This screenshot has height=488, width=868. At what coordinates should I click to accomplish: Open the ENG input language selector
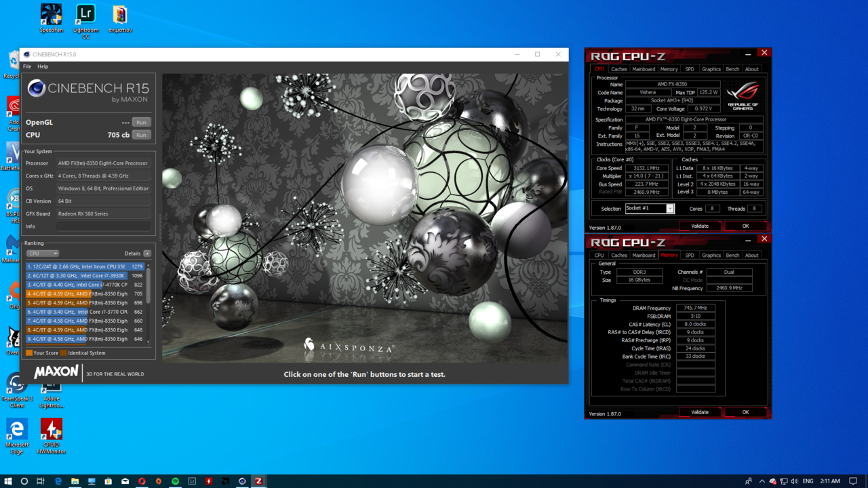[x=808, y=481]
